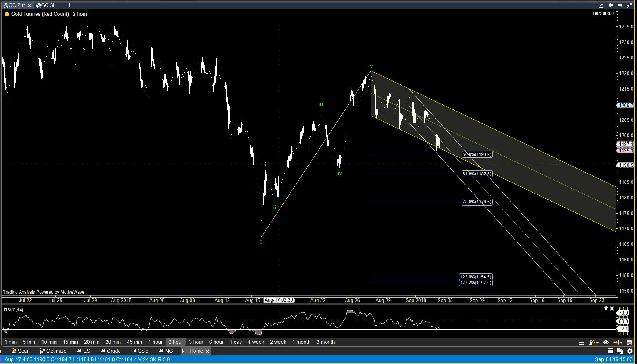Add a new page next to Home
Viewport: 637px width, 364px height.
pos(216,351)
